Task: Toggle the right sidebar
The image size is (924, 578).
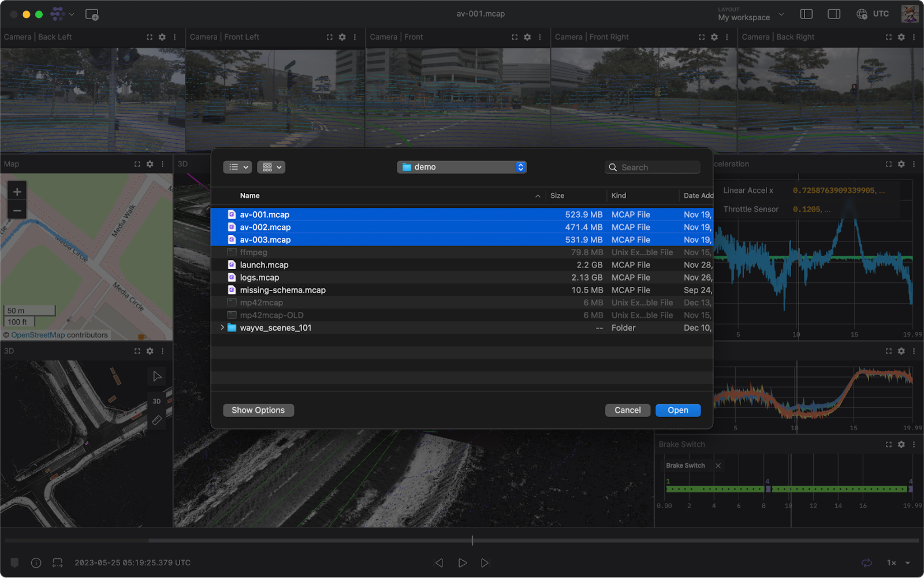Action: (x=834, y=14)
